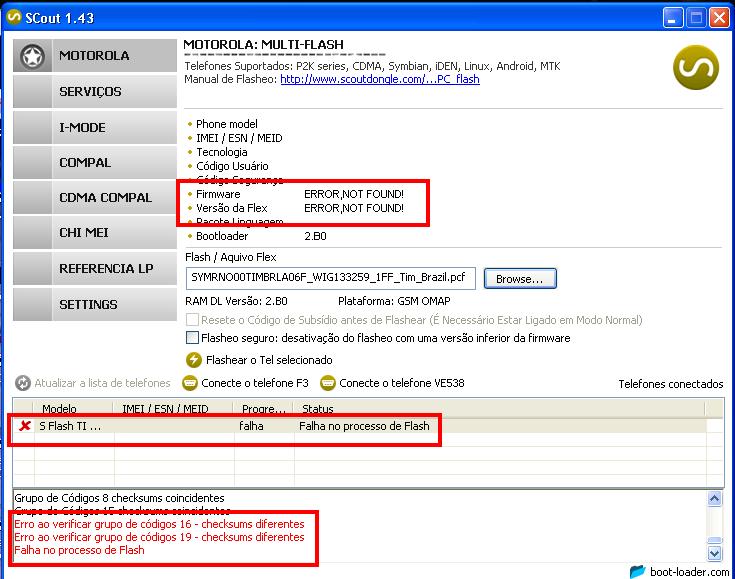The image size is (735, 579).
Task: Click the Versão da Flex error value
Action: (354, 208)
